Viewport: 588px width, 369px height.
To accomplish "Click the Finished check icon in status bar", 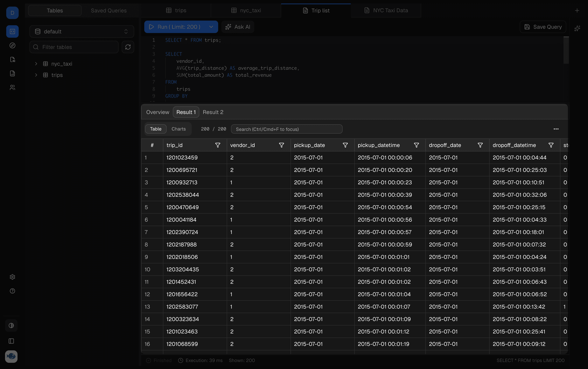I will (x=149, y=360).
